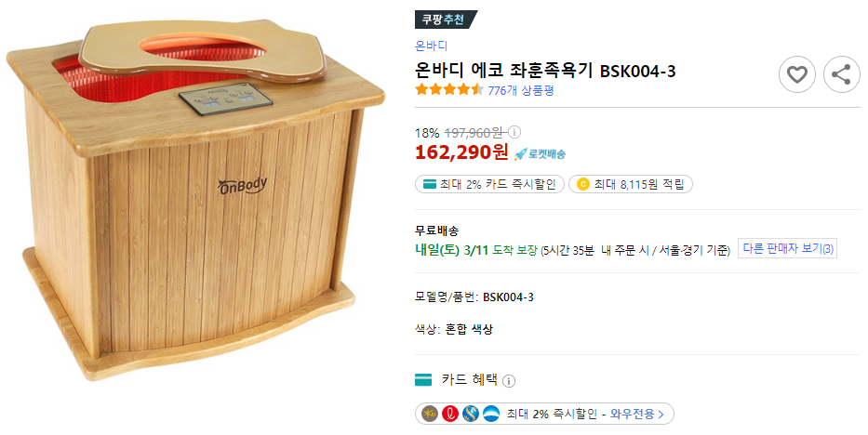Click the heart wishlist icon
868x435 pixels.
pos(796,74)
